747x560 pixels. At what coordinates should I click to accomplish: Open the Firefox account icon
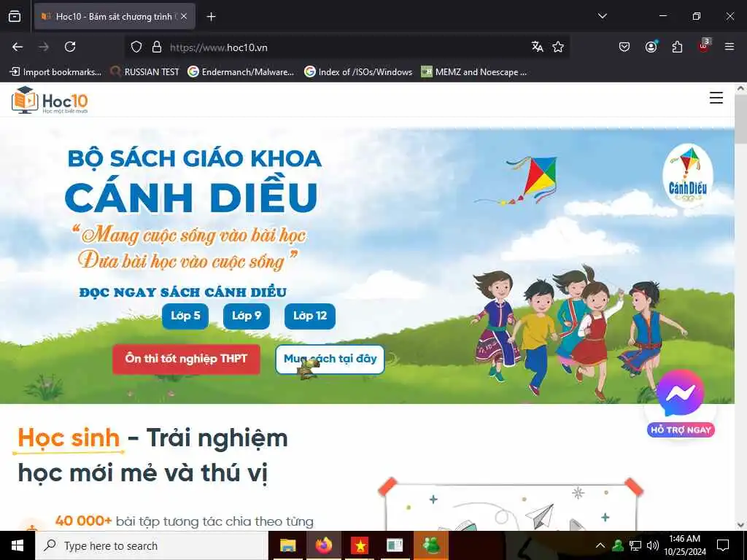[651, 47]
